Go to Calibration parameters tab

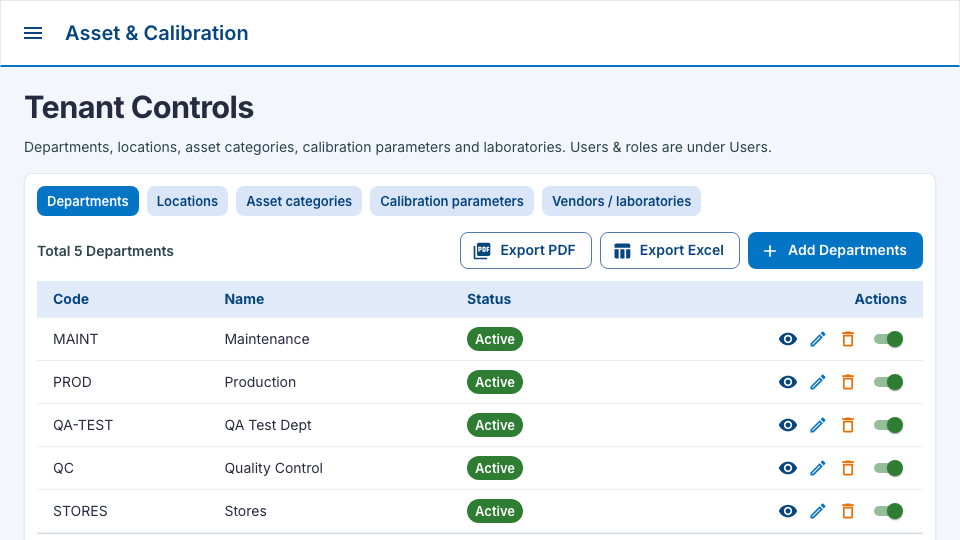[452, 201]
